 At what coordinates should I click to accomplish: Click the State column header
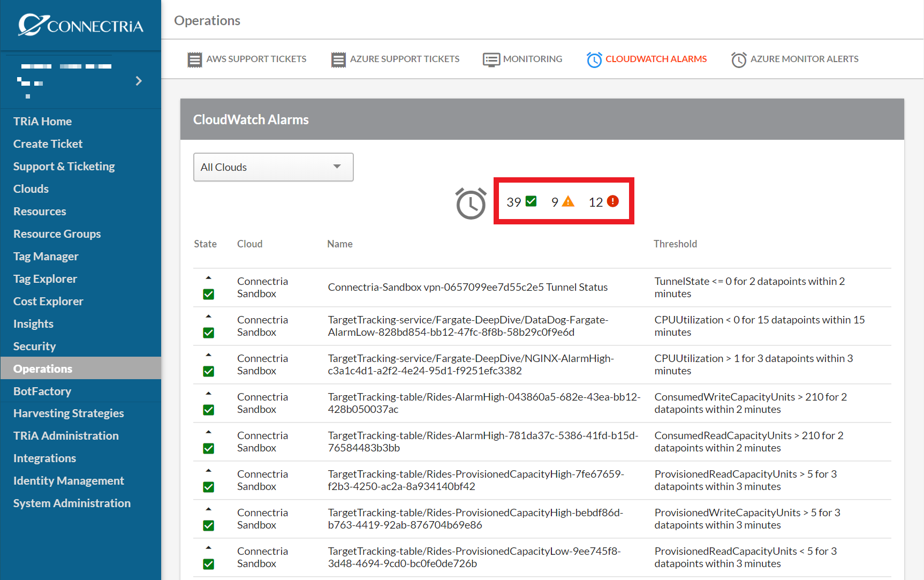[205, 244]
